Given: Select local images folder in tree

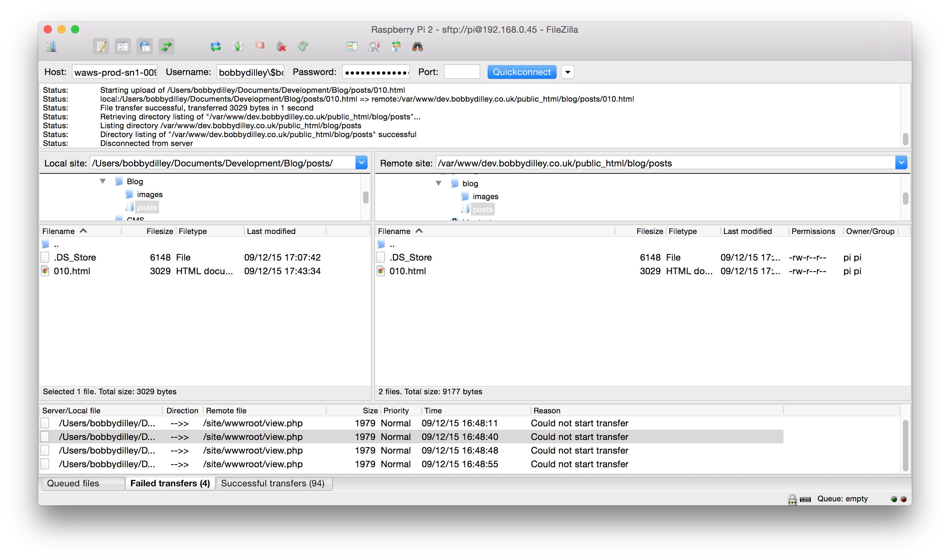Looking at the screenshot, I should 149,195.
